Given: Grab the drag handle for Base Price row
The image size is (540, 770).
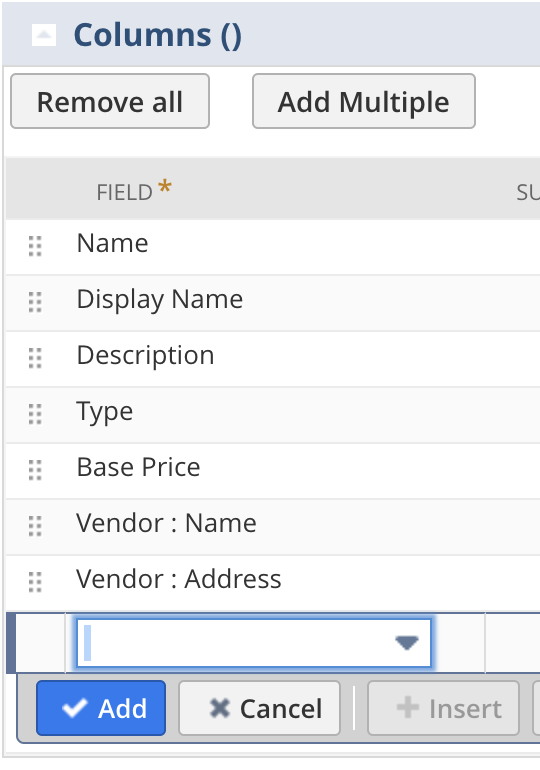Looking at the screenshot, I should 35,470.
